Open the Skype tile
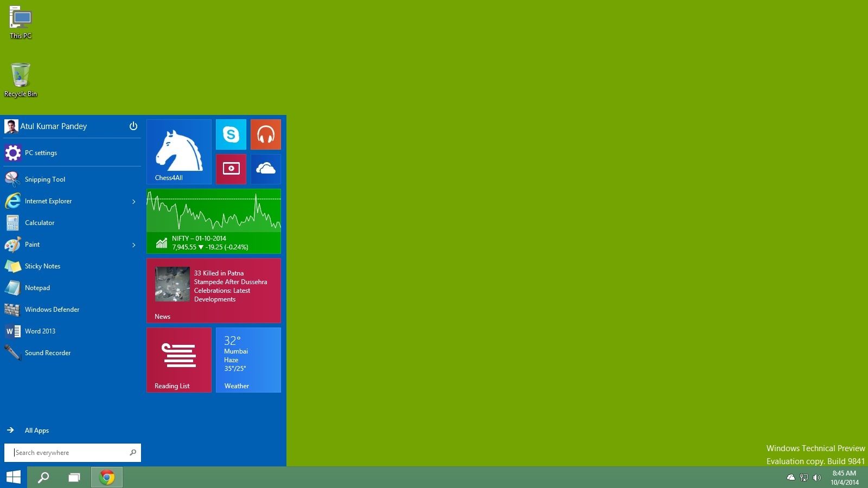Viewport: 868px width, 488px height. click(231, 134)
